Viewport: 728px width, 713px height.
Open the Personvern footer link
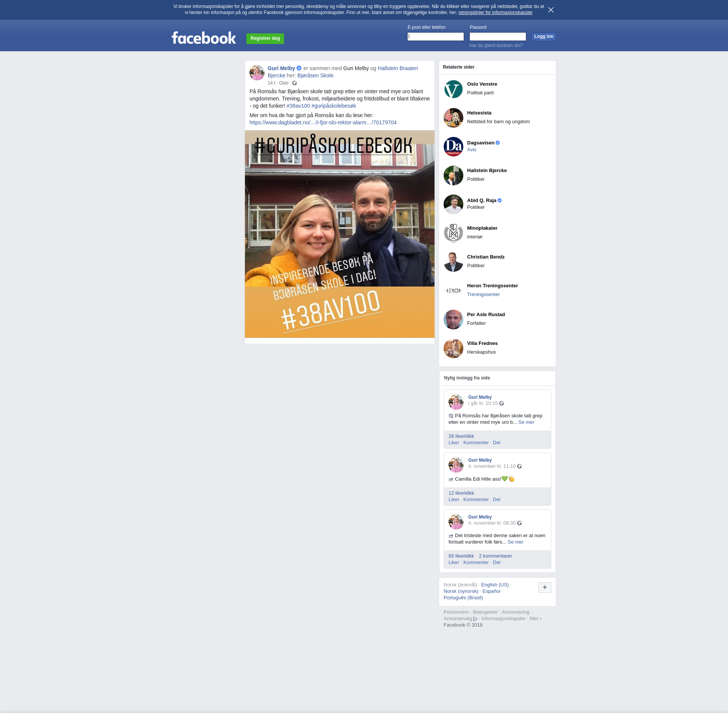[x=456, y=612]
